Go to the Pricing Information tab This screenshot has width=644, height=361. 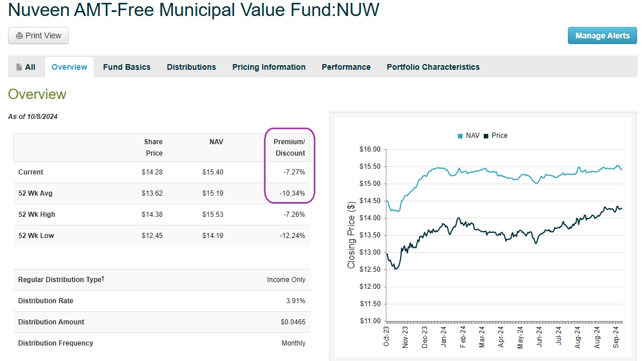(268, 67)
